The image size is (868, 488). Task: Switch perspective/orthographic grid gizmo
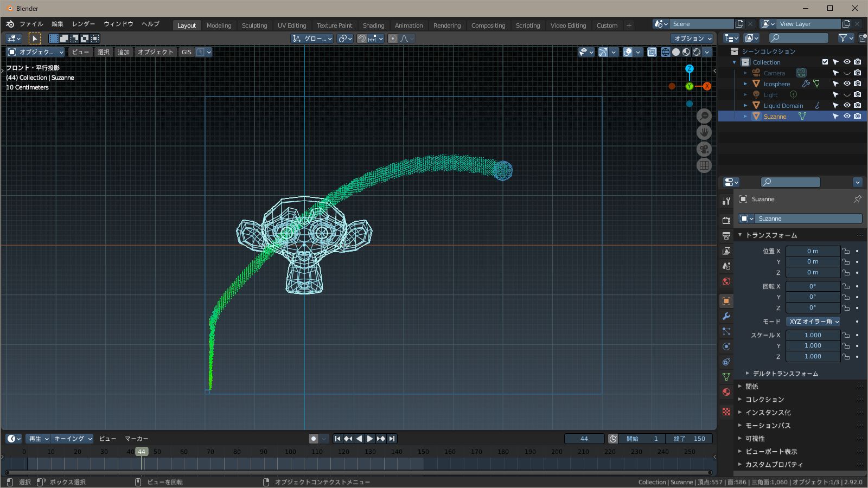(x=704, y=165)
